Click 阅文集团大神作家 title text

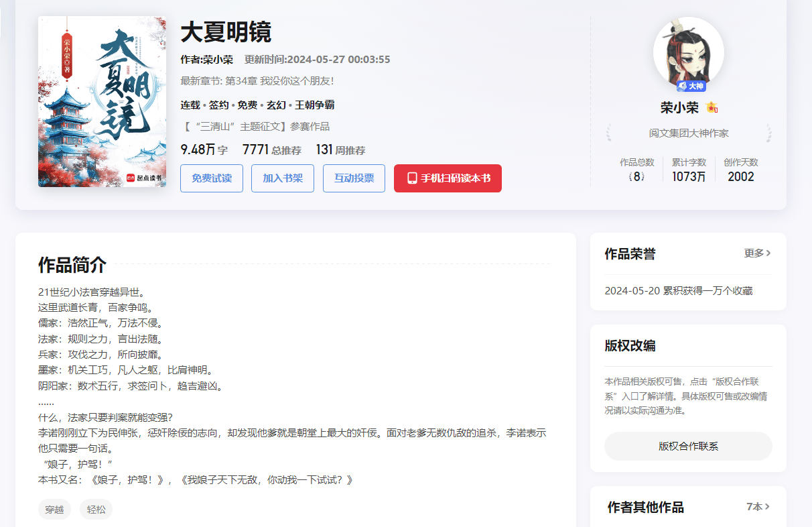click(x=689, y=133)
